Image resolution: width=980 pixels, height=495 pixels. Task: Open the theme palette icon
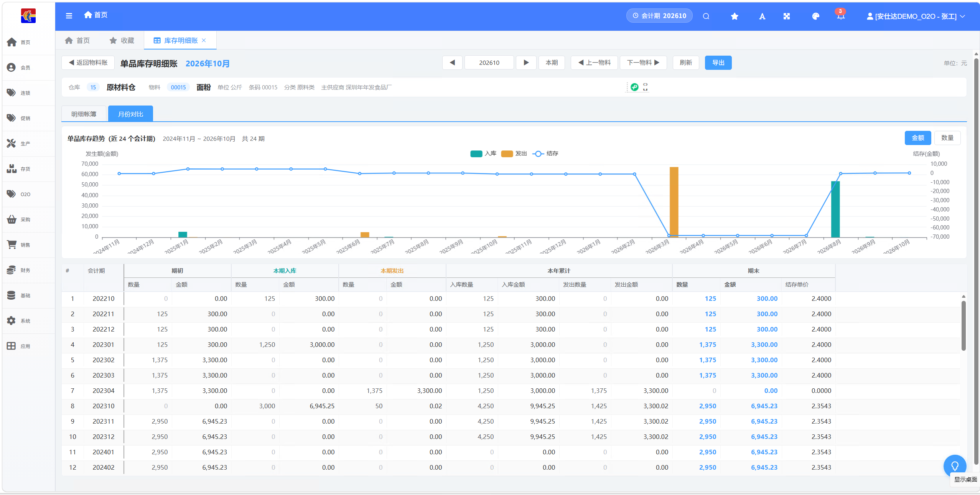(x=816, y=16)
